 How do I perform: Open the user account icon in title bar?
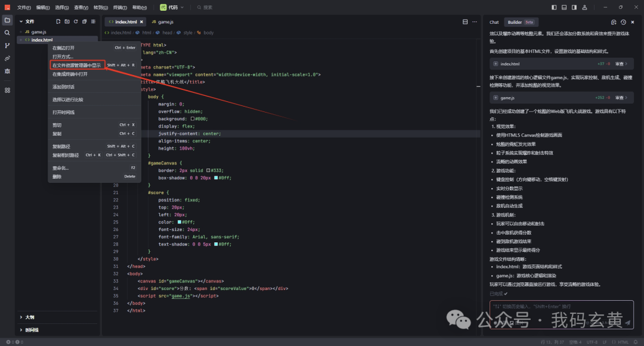[584, 7]
